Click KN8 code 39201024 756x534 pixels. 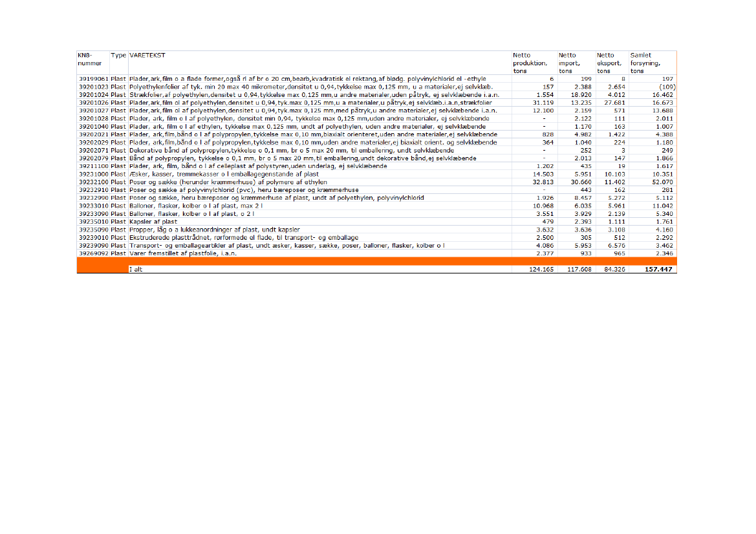pos(94,95)
